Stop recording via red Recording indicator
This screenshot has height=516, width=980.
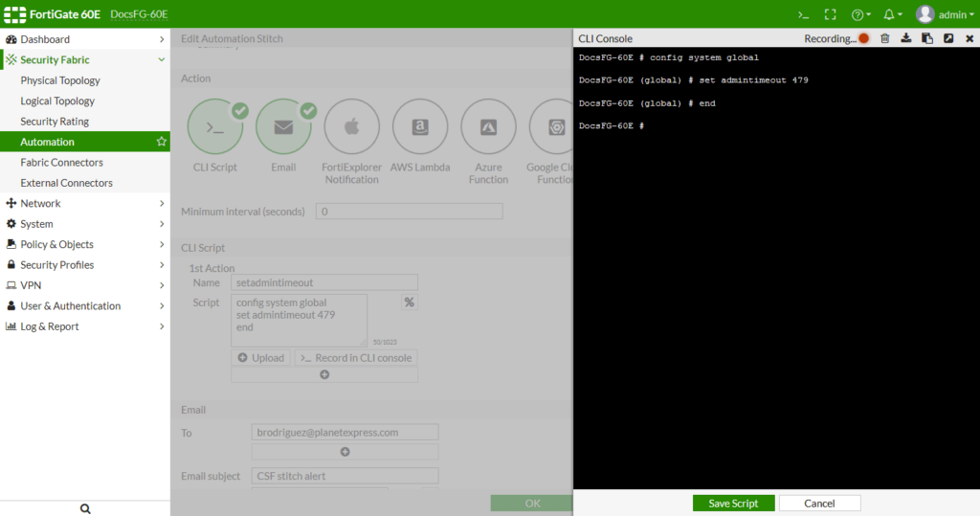point(863,38)
